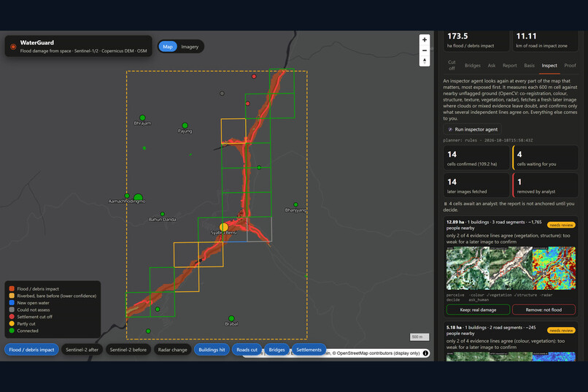Screen dimensions: 588x392
Task: Open the Proof tab
Action: pos(570,65)
